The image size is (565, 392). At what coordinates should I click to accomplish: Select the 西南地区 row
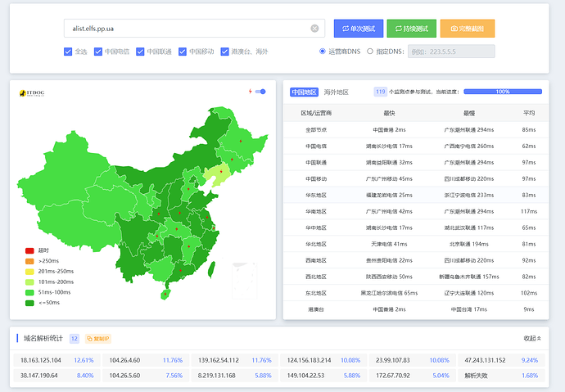[x=416, y=260]
